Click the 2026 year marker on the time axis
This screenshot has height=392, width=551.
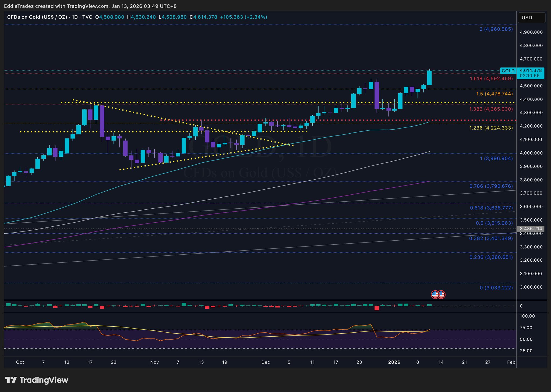pyautogui.click(x=394, y=362)
